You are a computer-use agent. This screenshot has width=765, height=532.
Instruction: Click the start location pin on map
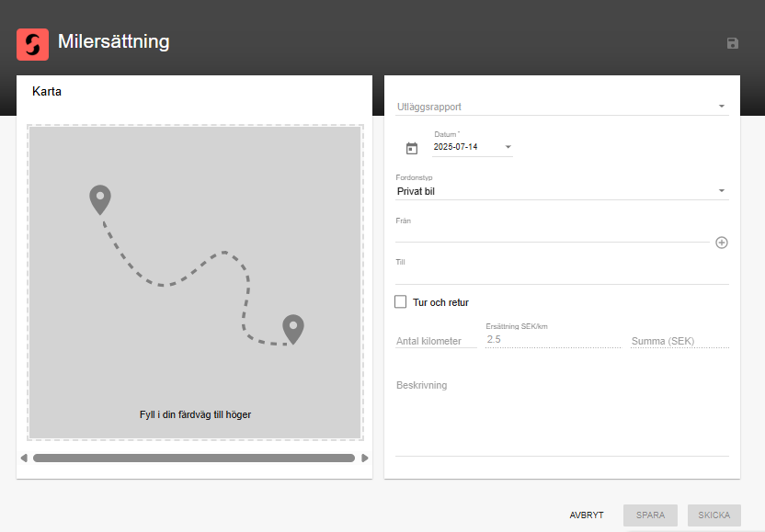[100, 199]
